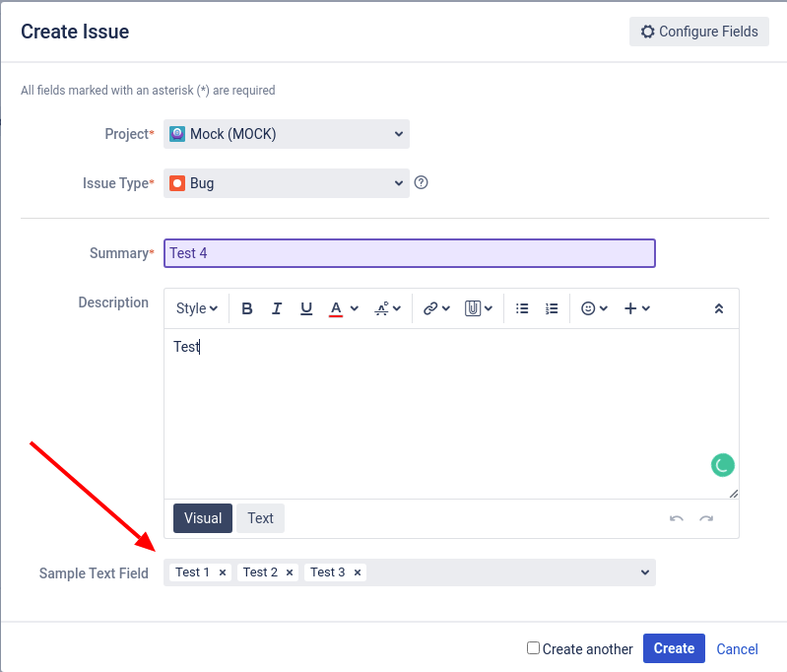Viewport: 787px width, 672px height.
Task: Click the redo arrow icon
Action: point(706,518)
